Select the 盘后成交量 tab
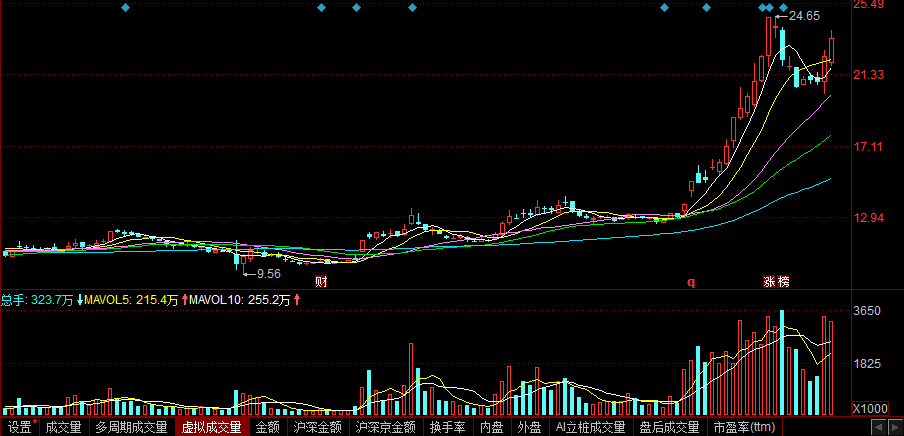904x436 pixels. (669, 427)
